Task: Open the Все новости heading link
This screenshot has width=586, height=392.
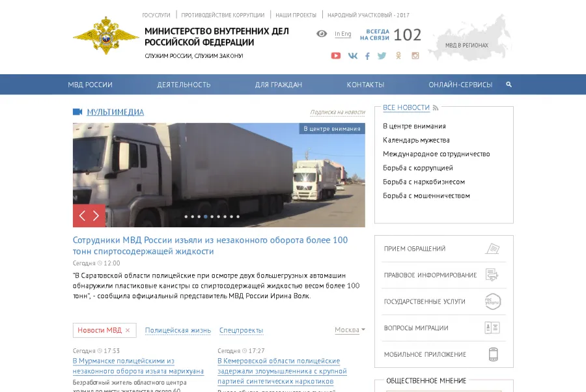Action: click(x=406, y=107)
